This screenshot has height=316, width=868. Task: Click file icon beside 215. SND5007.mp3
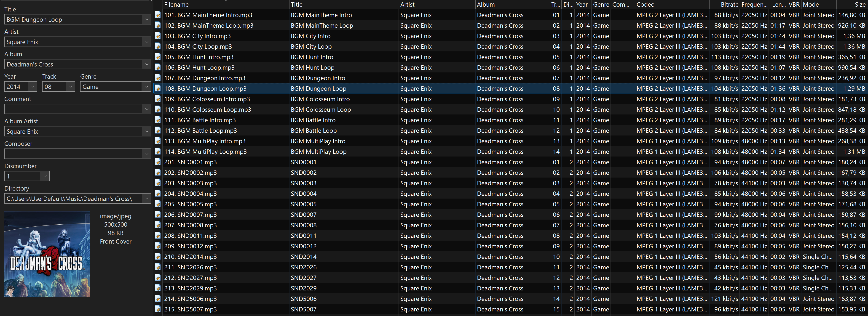tap(158, 309)
